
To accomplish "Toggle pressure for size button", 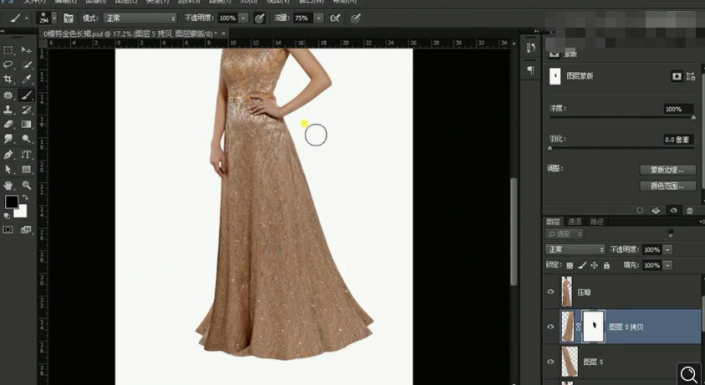I will 356,18.
